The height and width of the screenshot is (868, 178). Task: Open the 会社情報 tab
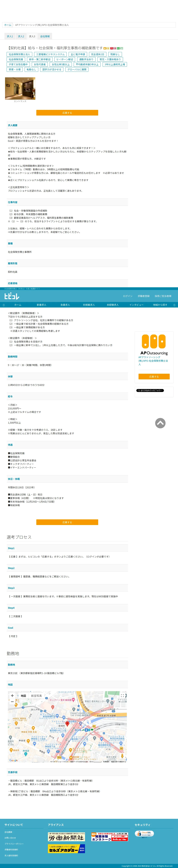click(x=45, y=36)
